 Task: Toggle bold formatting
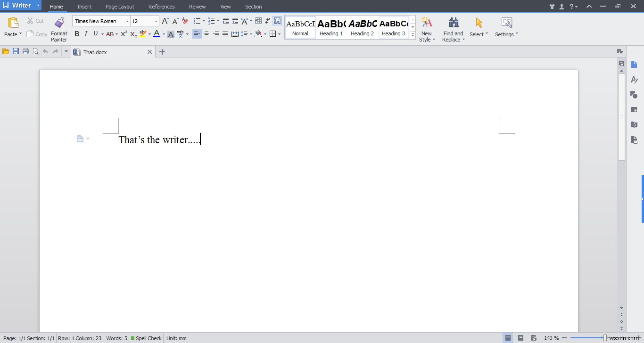click(76, 33)
